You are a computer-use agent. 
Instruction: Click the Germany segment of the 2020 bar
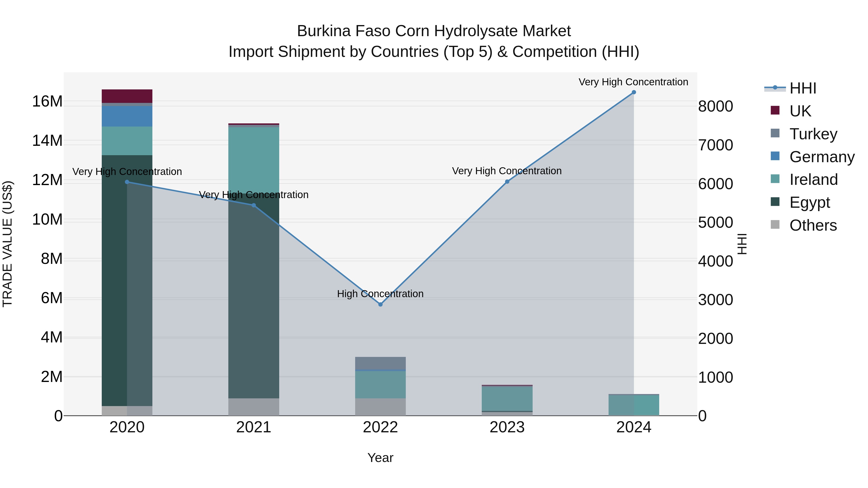coord(127,116)
